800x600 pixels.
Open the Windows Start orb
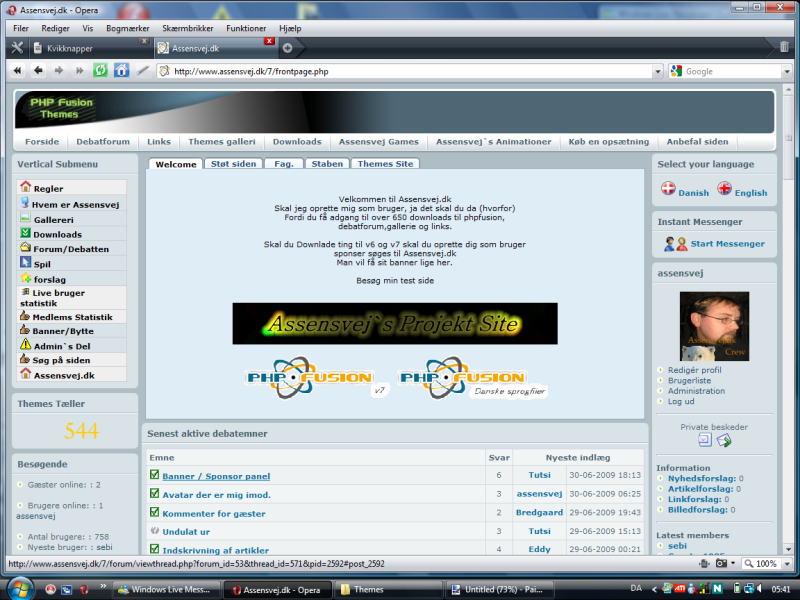point(19,589)
